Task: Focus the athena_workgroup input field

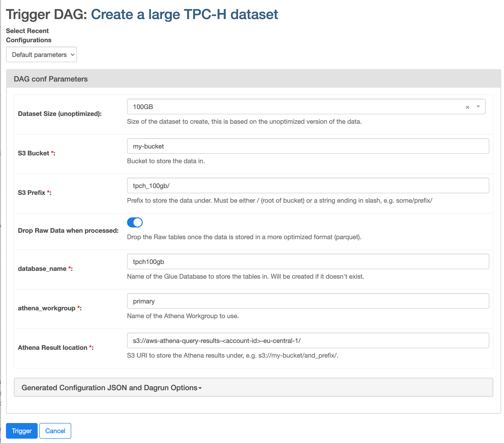Action: 308,301
